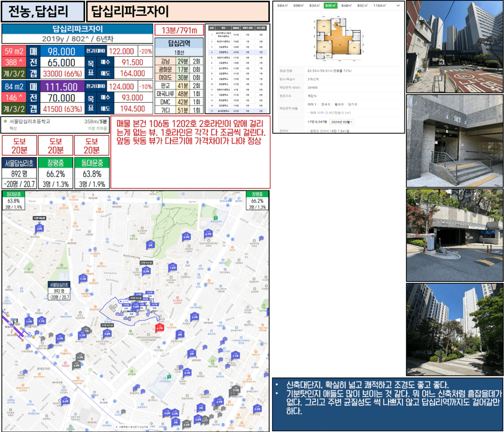
Task: Click the 단기 0 listing count
Action: click(x=353, y=105)
